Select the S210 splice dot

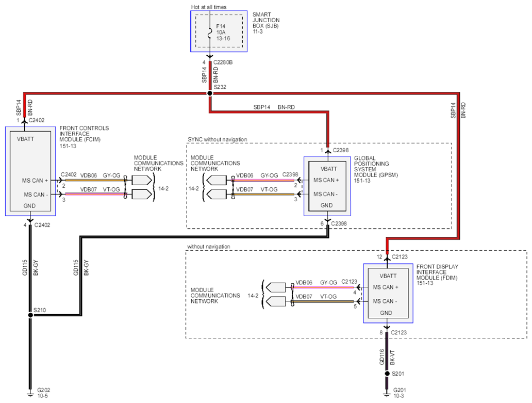pos(30,315)
